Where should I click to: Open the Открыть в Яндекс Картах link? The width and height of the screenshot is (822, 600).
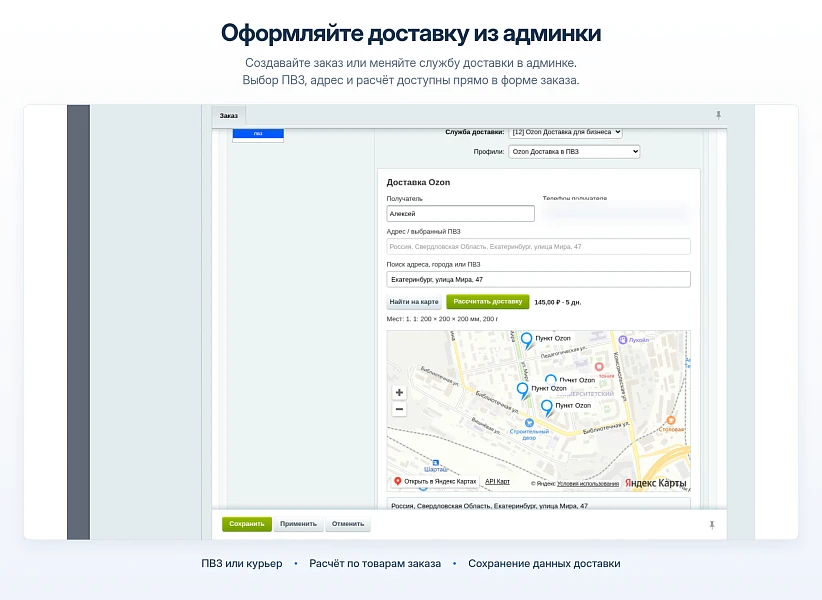[435, 481]
